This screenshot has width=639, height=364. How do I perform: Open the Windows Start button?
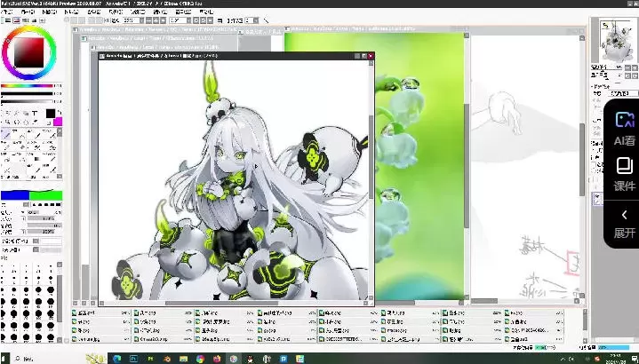click(x=5, y=359)
